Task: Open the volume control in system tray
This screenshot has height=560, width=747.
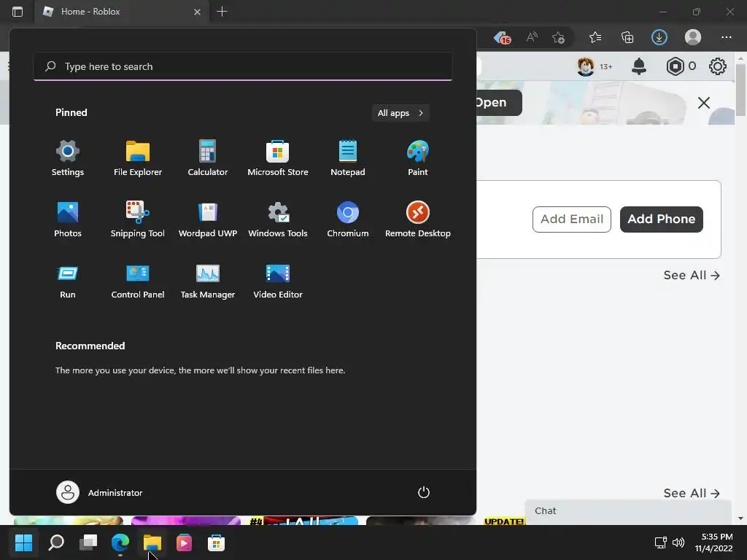Action: 678,542
